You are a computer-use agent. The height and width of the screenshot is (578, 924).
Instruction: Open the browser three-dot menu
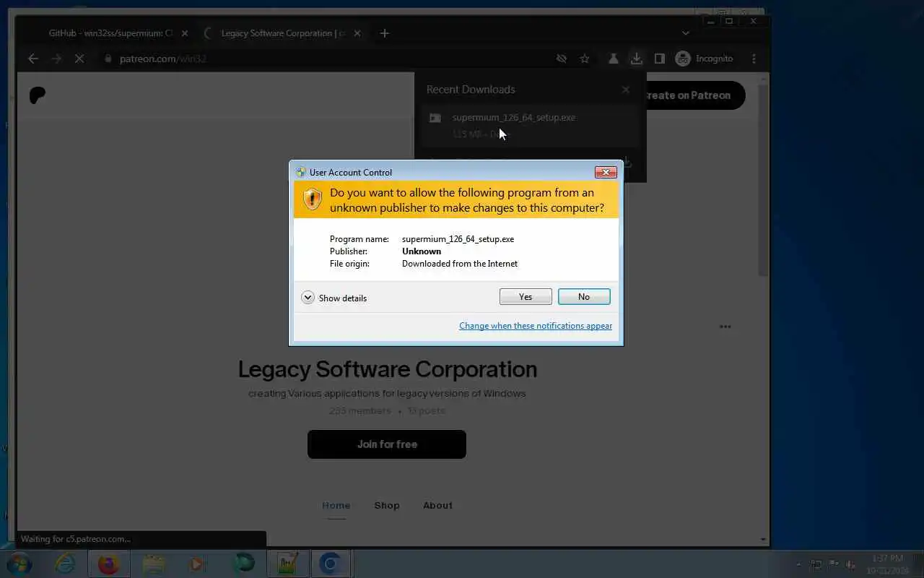coord(754,59)
